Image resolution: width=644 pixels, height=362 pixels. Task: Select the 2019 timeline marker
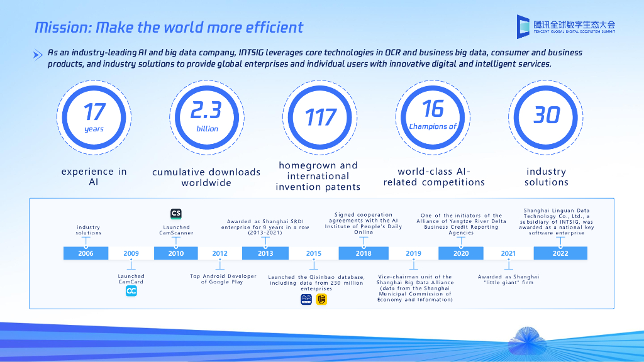414,253
